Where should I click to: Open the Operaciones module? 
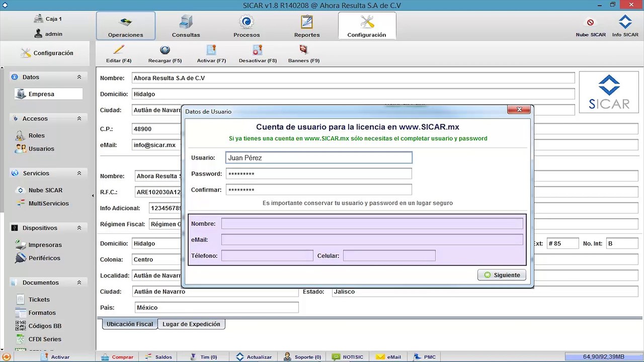[126, 26]
